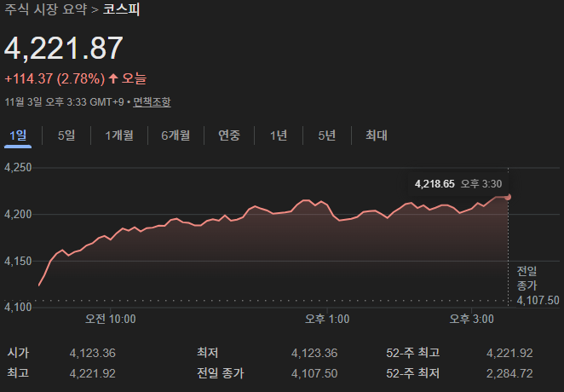The image size is (564, 392).
Task: View the 5년 chart range
Action: pyautogui.click(x=326, y=135)
